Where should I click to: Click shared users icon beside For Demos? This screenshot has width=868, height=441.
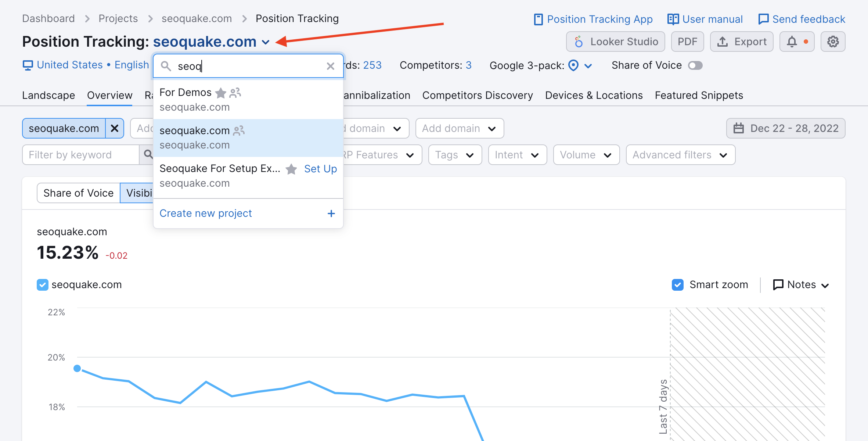235,93
